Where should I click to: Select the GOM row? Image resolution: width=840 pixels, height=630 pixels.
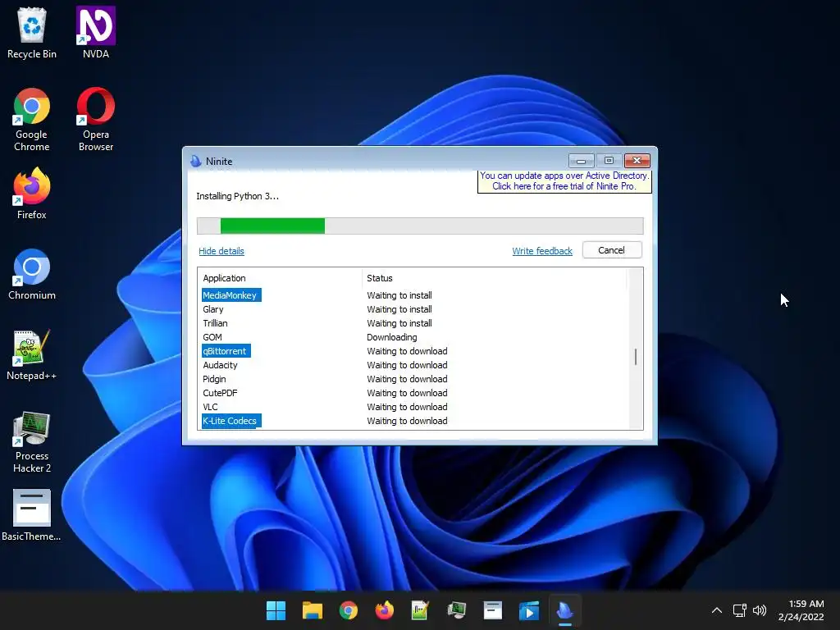pos(413,337)
